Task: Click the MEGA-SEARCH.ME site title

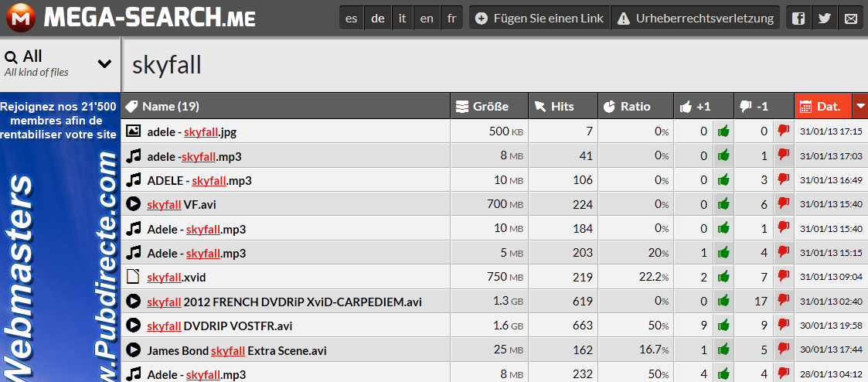Action: [x=149, y=19]
